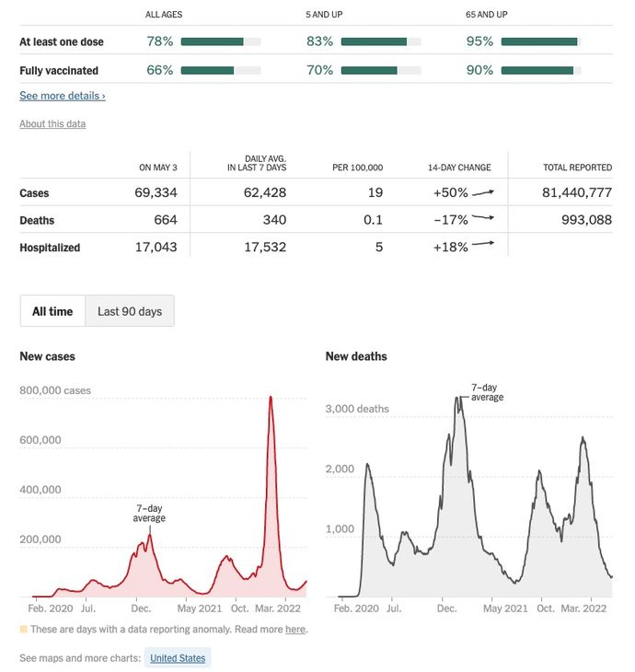This screenshot has height=672, width=635.
Task: Click the 65 and up fully vaccinated bar
Action: 540,70
